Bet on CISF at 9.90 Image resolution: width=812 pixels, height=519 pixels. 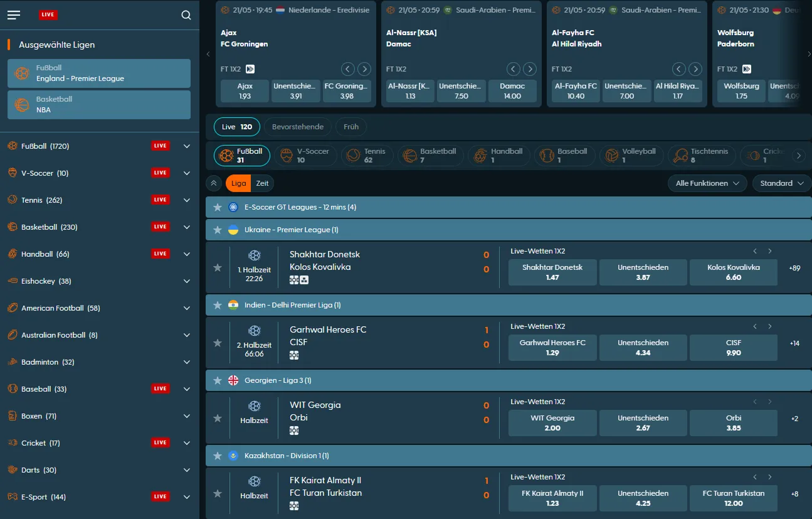[734, 348]
